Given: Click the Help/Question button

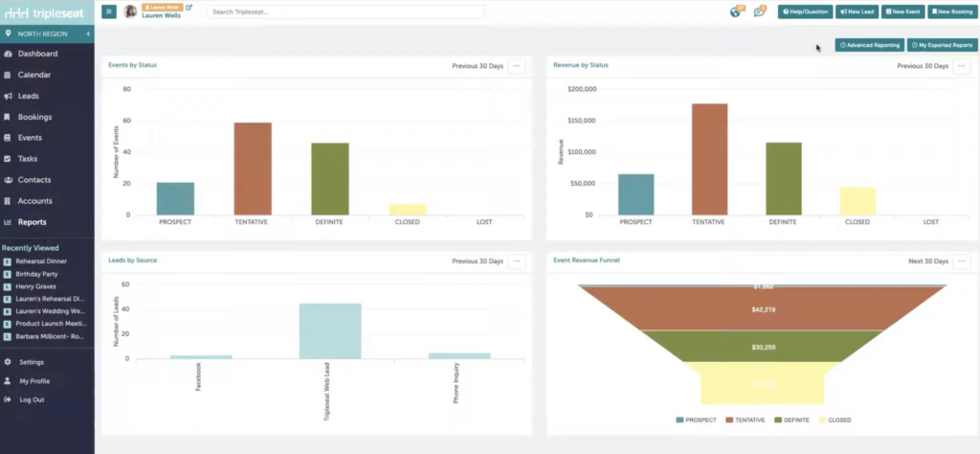Looking at the screenshot, I should tap(805, 11).
